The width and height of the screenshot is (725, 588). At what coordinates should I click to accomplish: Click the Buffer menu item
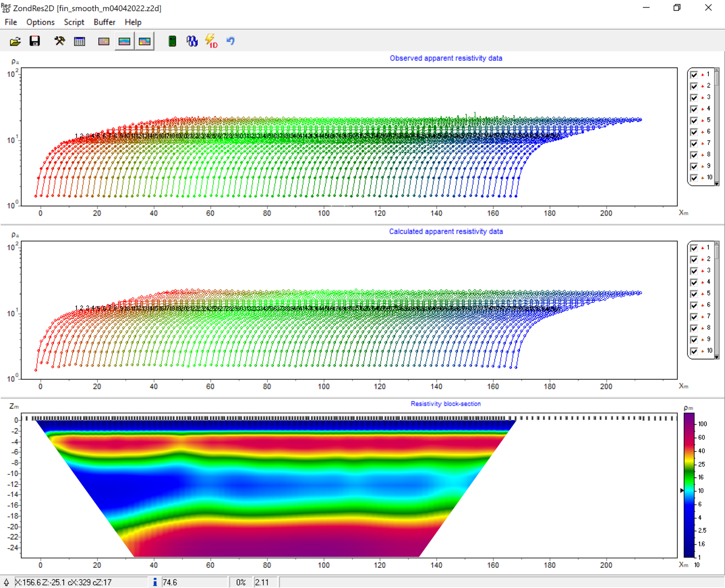point(104,22)
